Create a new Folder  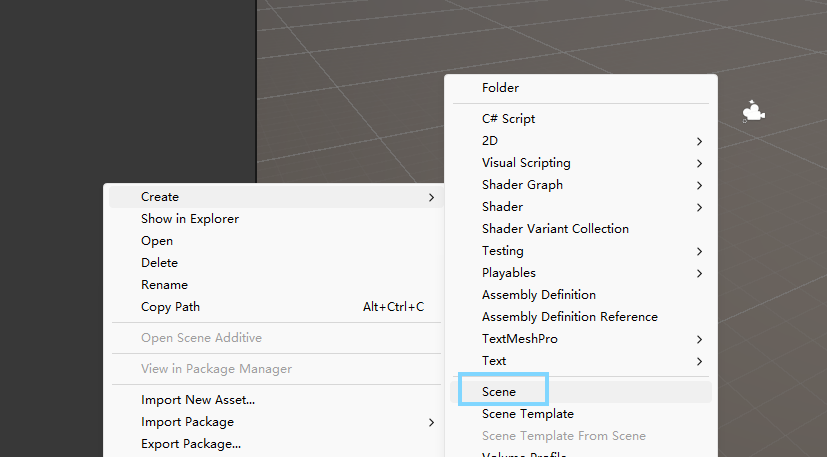coord(500,88)
